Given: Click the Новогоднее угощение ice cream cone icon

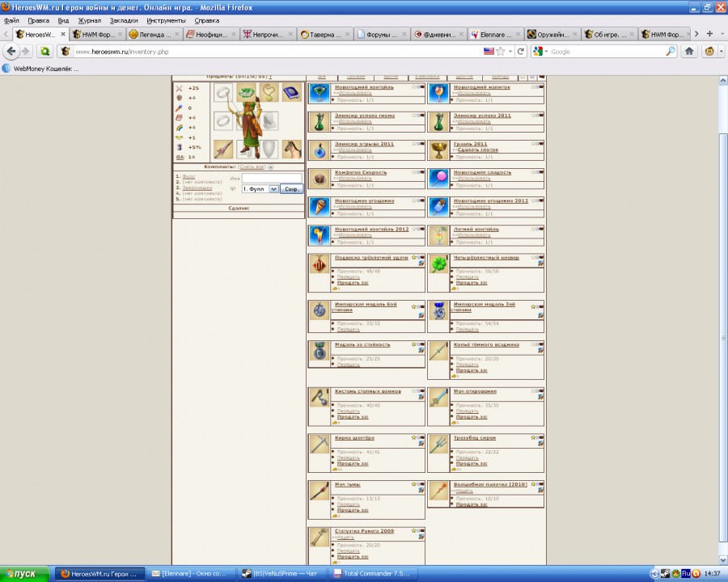Looking at the screenshot, I should [320, 207].
